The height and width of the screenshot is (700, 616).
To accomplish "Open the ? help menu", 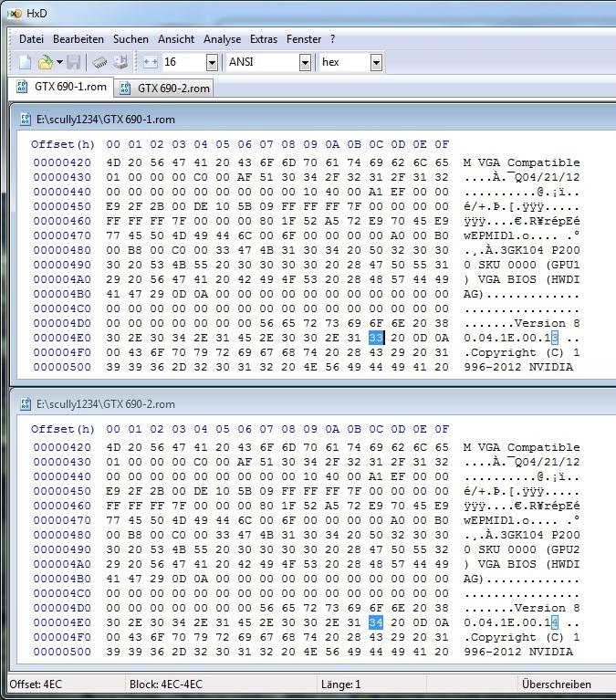I will (332, 39).
